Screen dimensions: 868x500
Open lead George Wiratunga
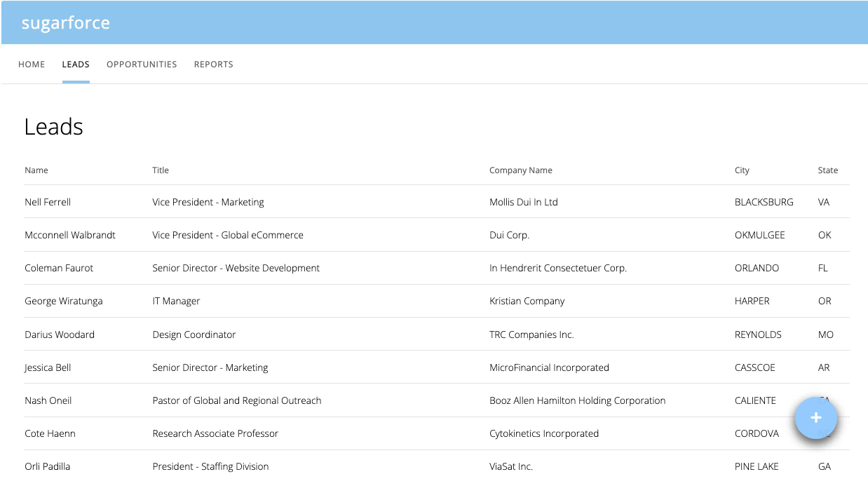point(64,301)
